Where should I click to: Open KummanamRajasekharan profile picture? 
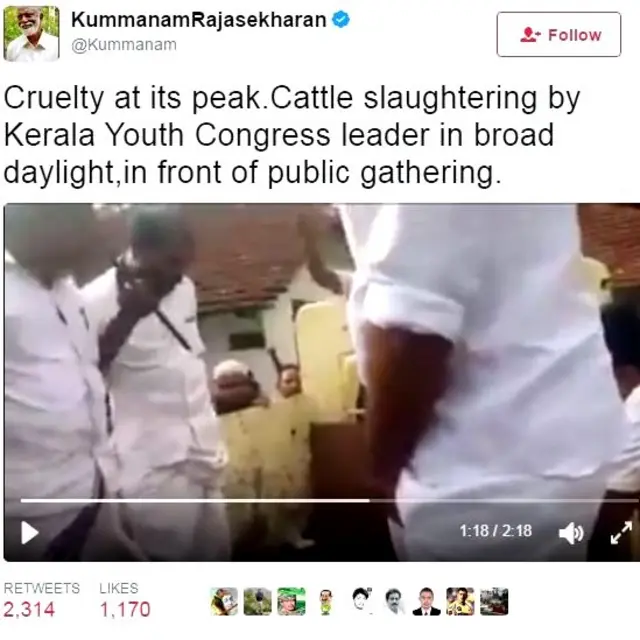point(31,33)
